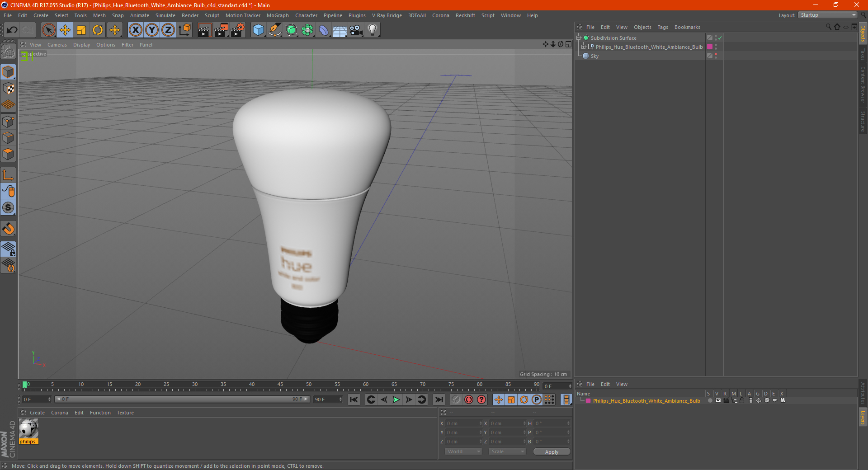Toggle Z axis lock
The width and height of the screenshot is (868, 470).
point(168,30)
